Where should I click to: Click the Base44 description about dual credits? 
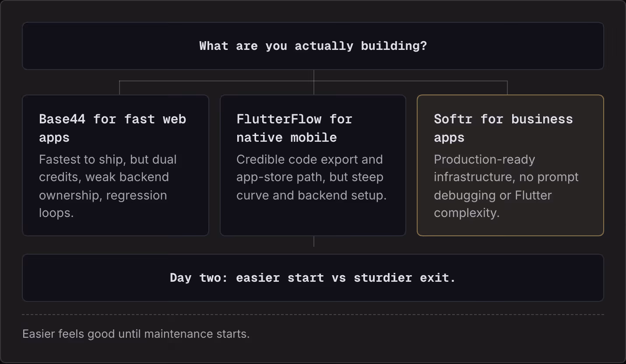click(108, 186)
